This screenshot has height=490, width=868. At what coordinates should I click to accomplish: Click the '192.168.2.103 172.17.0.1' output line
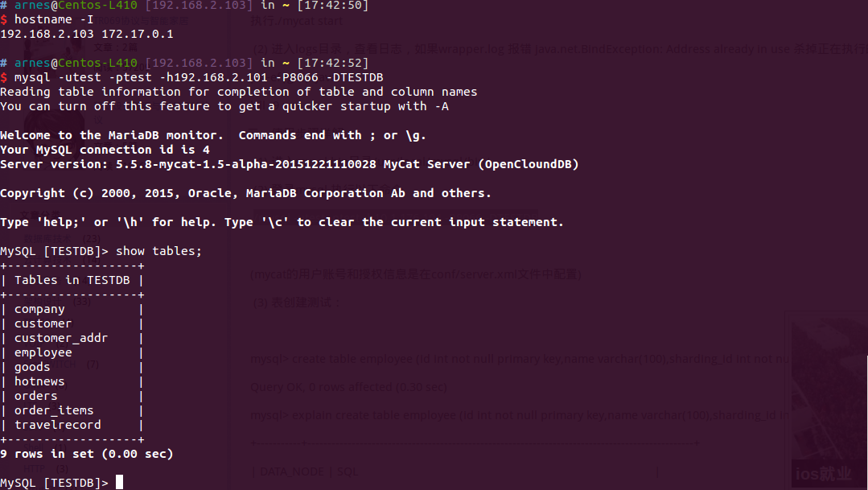(x=87, y=34)
